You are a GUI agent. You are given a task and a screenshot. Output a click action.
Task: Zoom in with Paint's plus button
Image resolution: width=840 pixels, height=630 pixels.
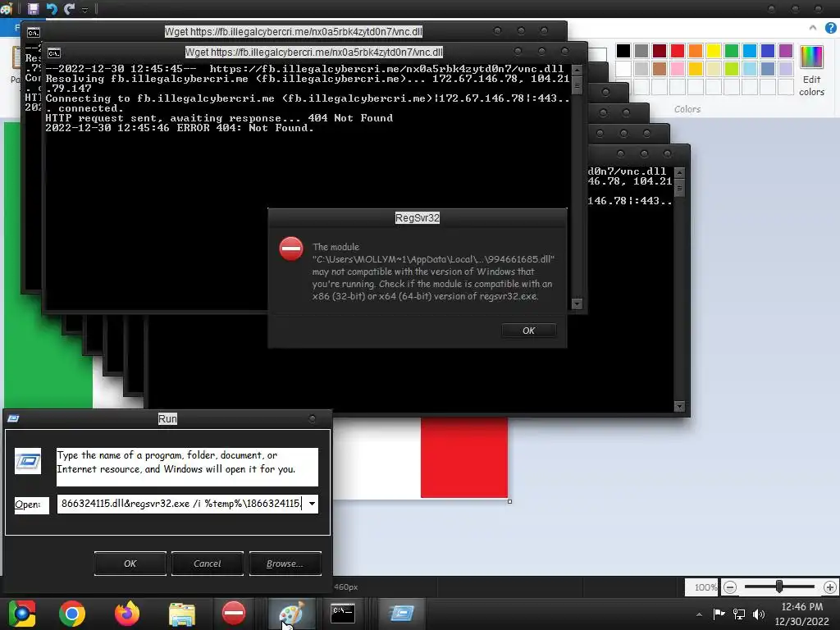(x=830, y=587)
